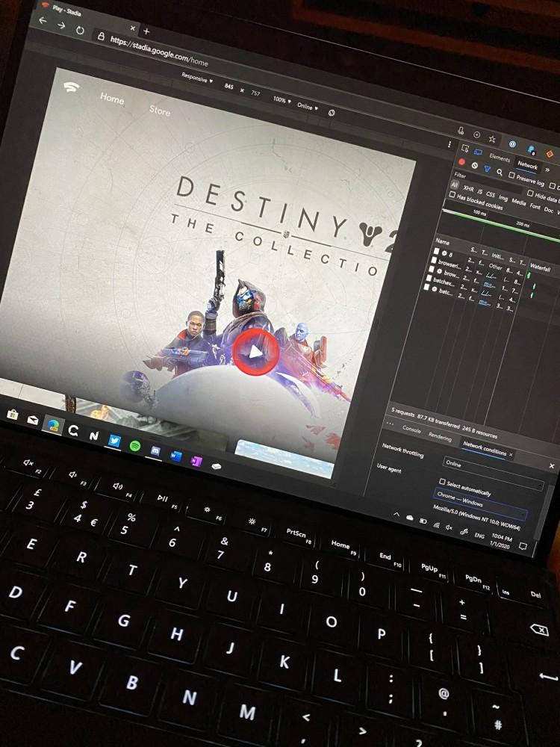Viewport: 560px width, 747px height.
Task: Activate the inspect element picker
Action: pyautogui.click(x=464, y=148)
